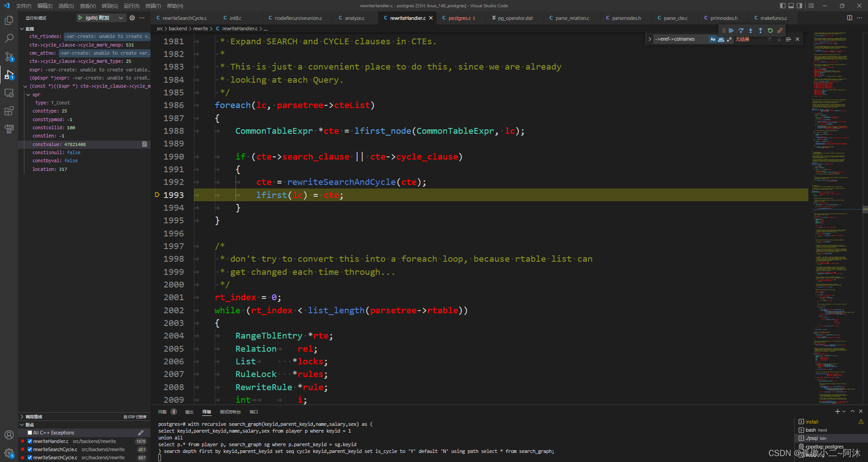The width and height of the screenshot is (868, 462).
Task: Click Step Out in debug toolbar
Action: [x=760, y=31]
